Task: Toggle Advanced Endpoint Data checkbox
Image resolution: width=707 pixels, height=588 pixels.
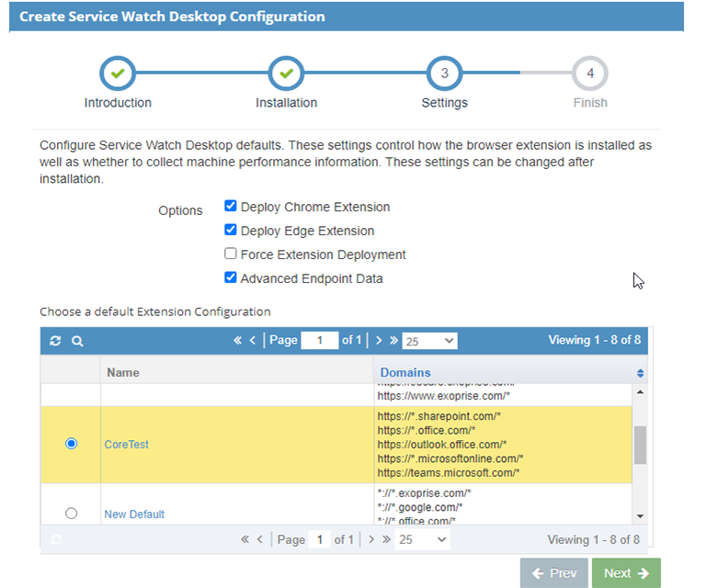Action: tap(231, 277)
